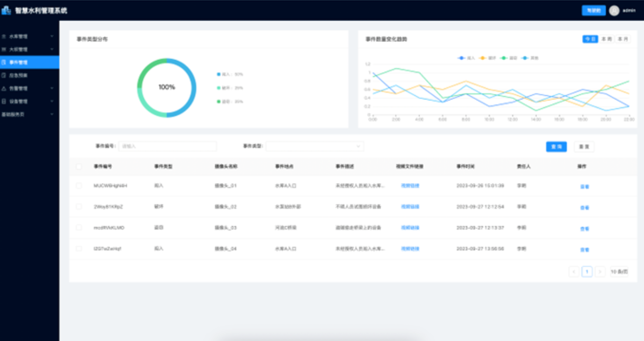Click the 2023-09-27 12:13:37 time cell
The height and width of the screenshot is (341, 644).
(x=480, y=227)
